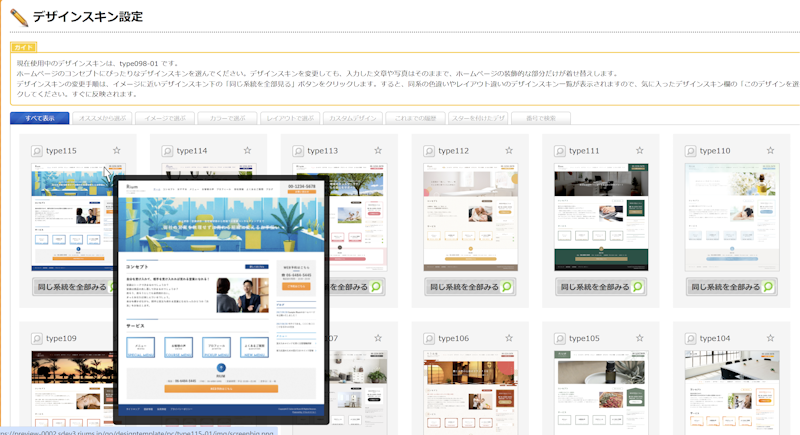
Task: Show the これまでの履歴 tab
Action: point(415,118)
